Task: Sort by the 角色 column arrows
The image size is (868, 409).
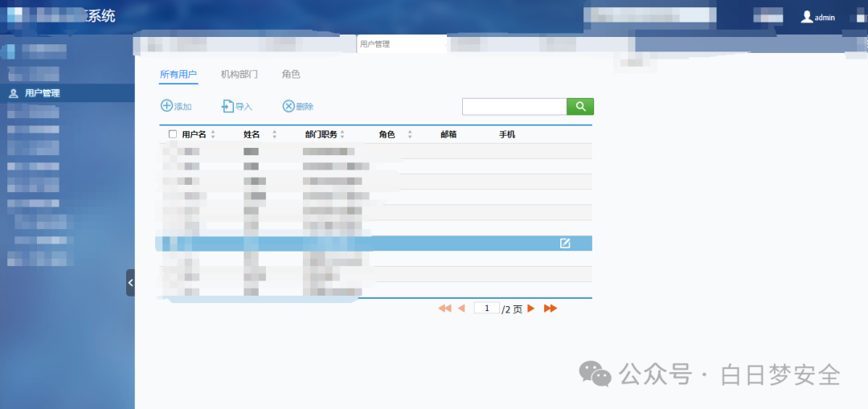Action: pyautogui.click(x=410, y=134)
